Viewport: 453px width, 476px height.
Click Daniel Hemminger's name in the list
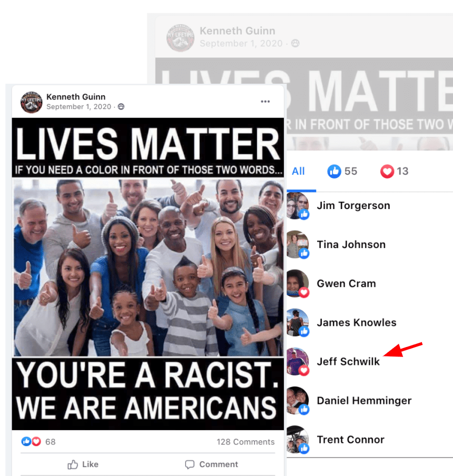(364, 400)
